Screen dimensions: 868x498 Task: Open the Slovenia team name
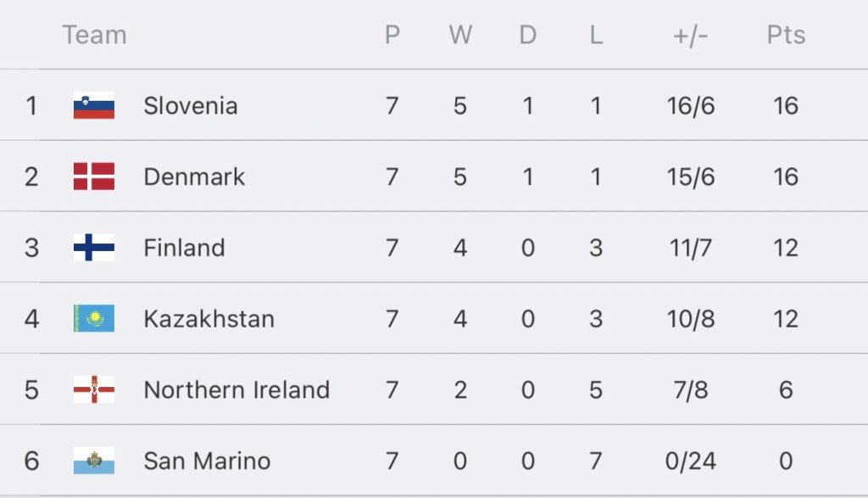[191, 106]
